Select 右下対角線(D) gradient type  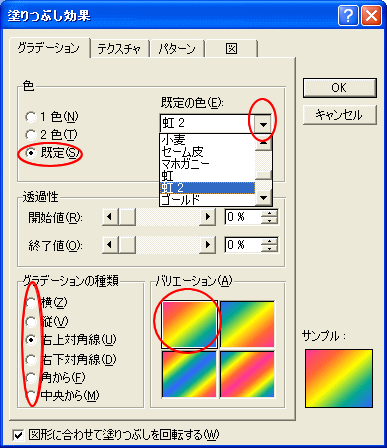tap(71, 359)
